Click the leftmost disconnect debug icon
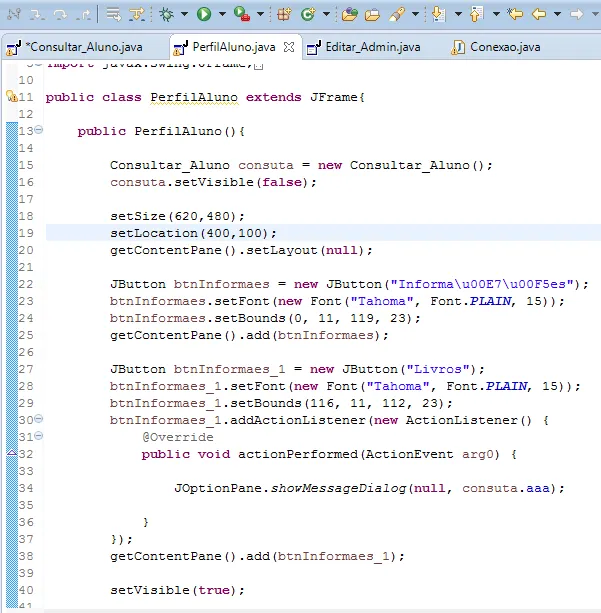 pos(14,14)
